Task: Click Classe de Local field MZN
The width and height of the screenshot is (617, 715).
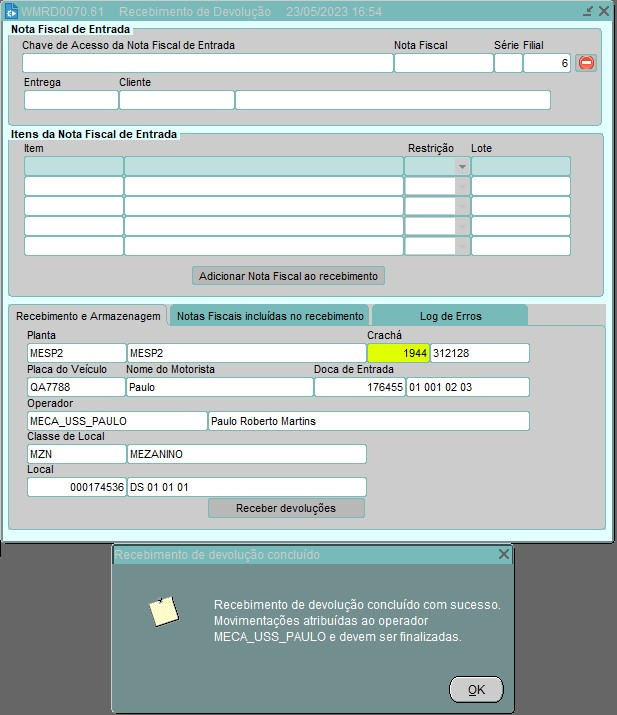Action: click(x=77, y=454)
